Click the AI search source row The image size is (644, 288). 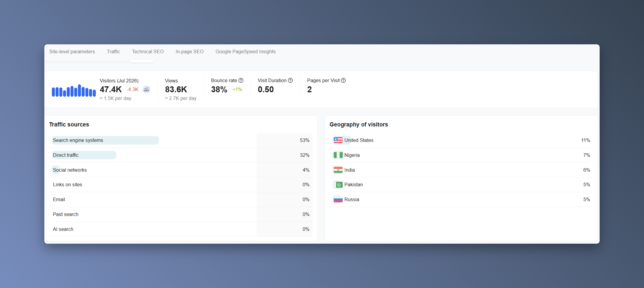coord(181,229)
